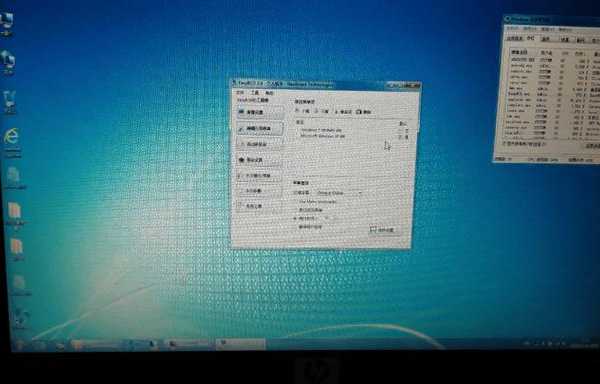The height and width of the screenshot is (384, 600).
Task: Delete the selected boot entry
Action: (x=364, y=112)
